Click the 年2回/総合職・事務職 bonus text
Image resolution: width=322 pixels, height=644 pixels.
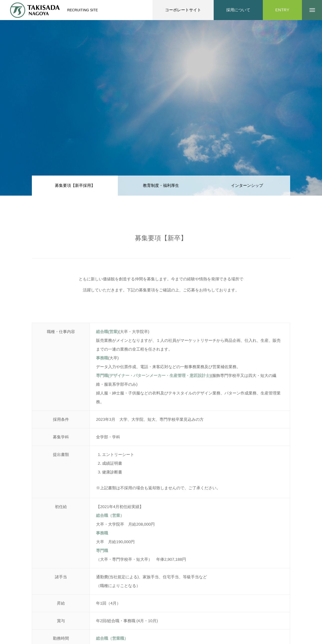pos(127,621)
